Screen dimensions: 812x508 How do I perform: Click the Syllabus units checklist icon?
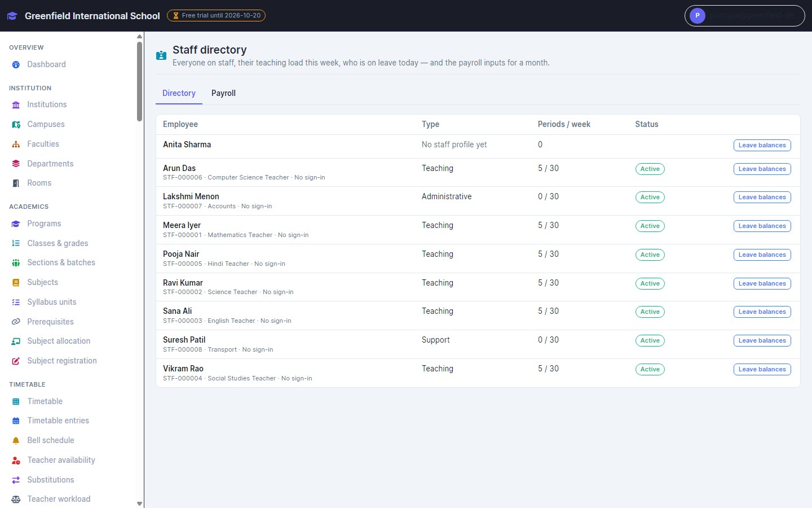point(16,303)
